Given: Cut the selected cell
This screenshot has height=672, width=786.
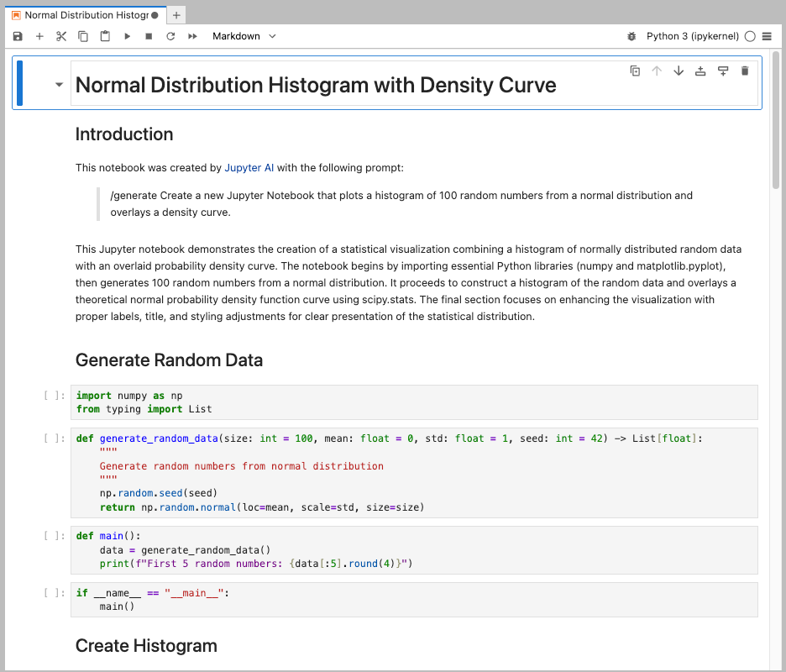Looking at the screenshot, I should [x=60, y=36].
